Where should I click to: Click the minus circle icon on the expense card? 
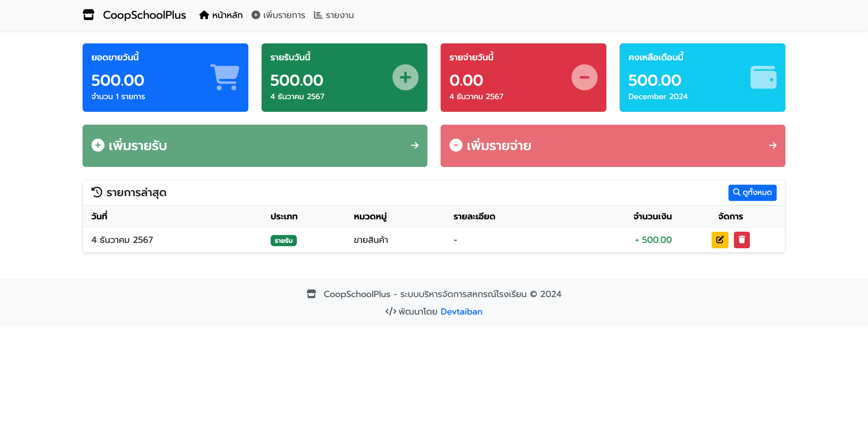point(584,77)
